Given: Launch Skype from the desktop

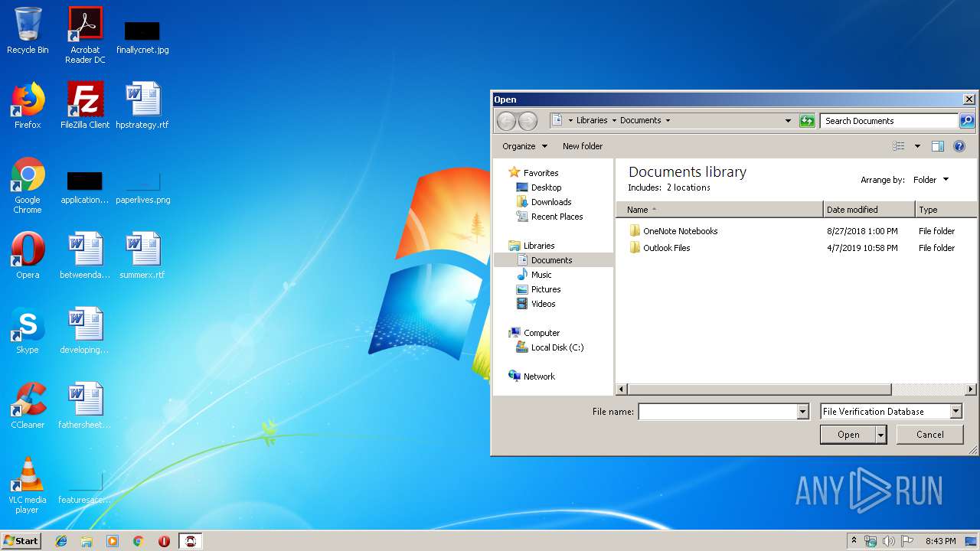Looking at the screenshot, I should pos(28,331).
